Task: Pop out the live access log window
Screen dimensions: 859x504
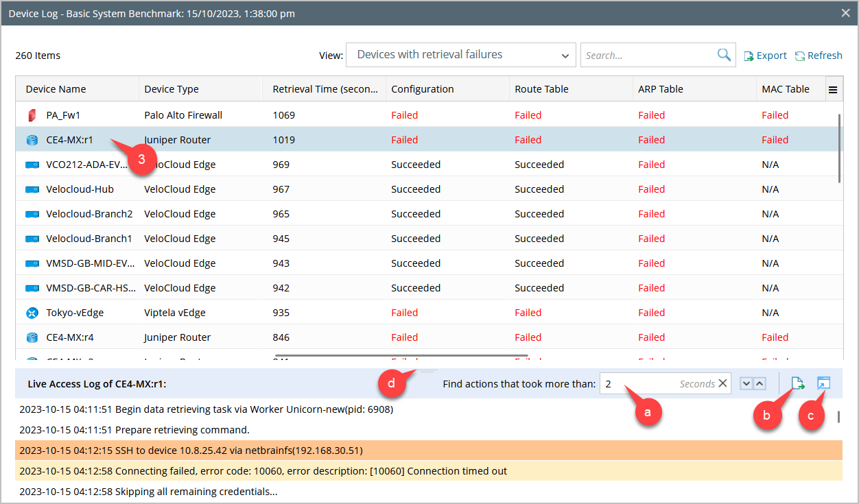Action: (823, 383)
